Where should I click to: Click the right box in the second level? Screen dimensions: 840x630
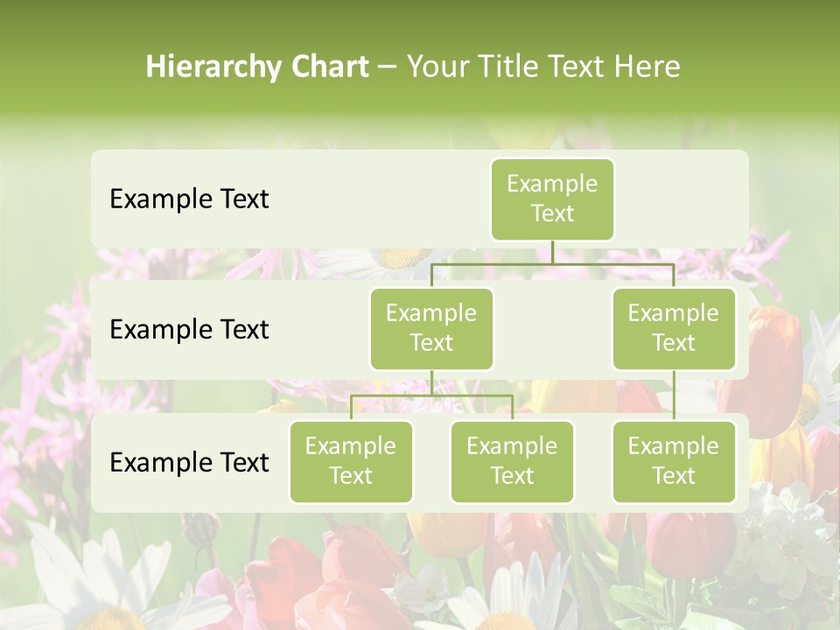click(674, 329)
